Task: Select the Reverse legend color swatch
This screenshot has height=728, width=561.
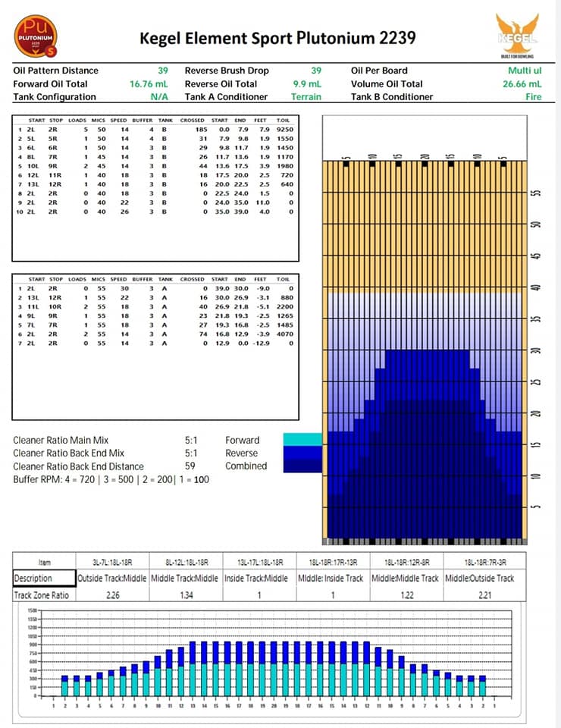Action: (302, 453)
